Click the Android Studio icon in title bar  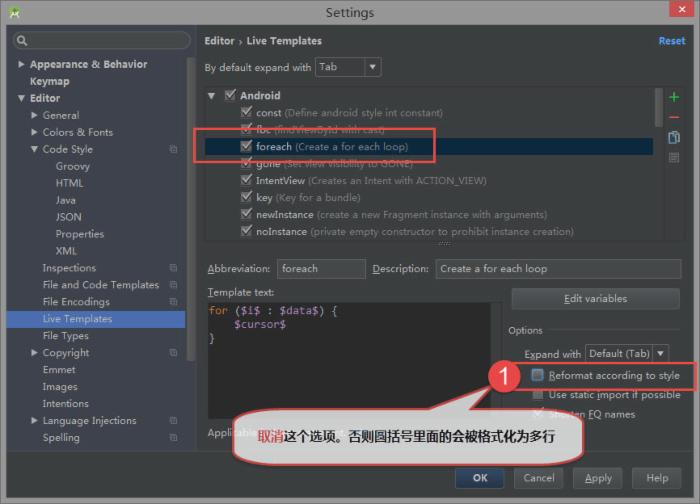pos(13,13)
